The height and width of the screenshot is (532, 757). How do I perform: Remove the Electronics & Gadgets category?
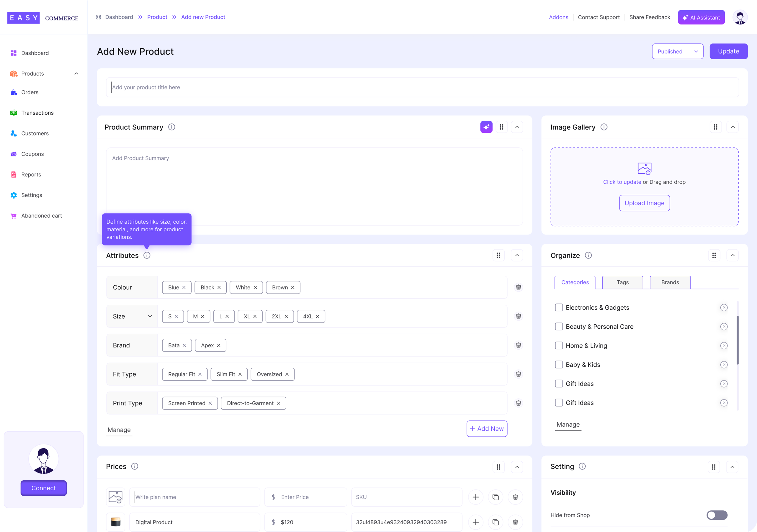(x=724, y=308)
